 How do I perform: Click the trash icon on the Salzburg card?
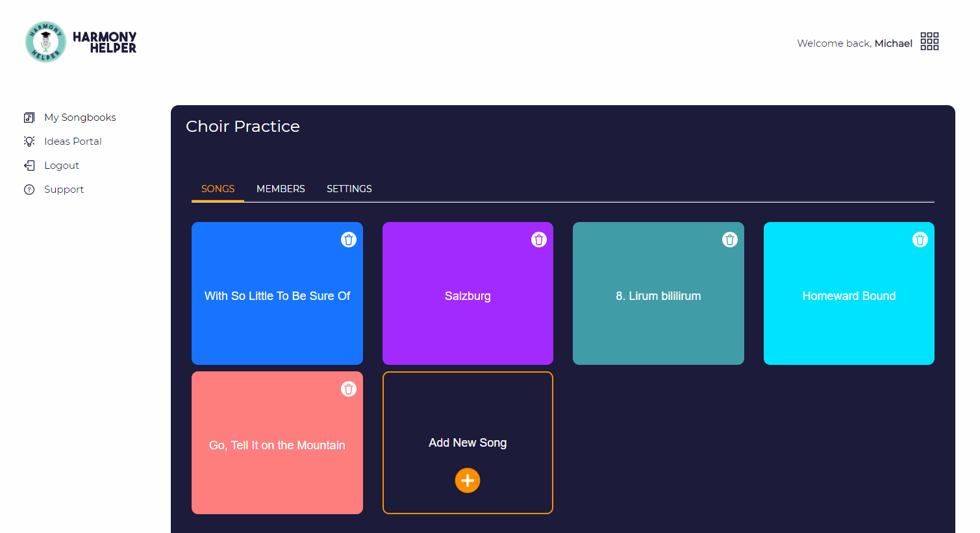coord(539,239)
